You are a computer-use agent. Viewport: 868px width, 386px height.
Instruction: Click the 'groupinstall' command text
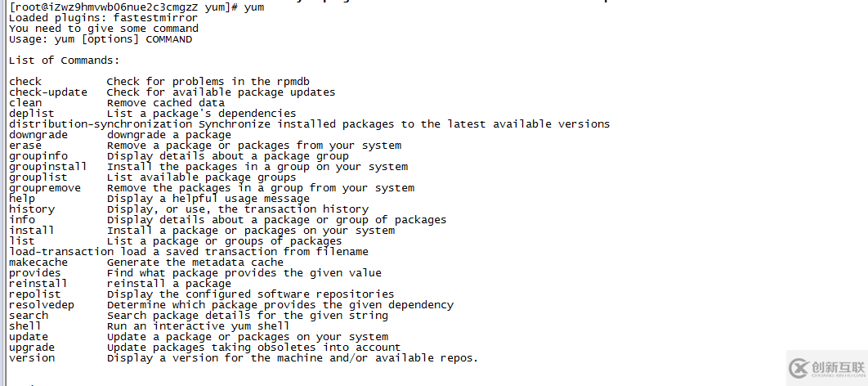pyautogui.click(x=48, y=167)
